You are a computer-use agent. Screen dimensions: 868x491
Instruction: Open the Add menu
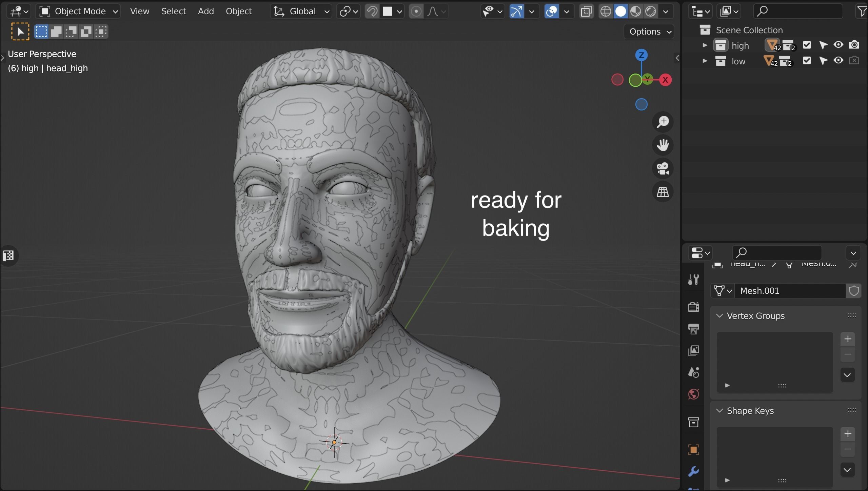click(206, 12)
